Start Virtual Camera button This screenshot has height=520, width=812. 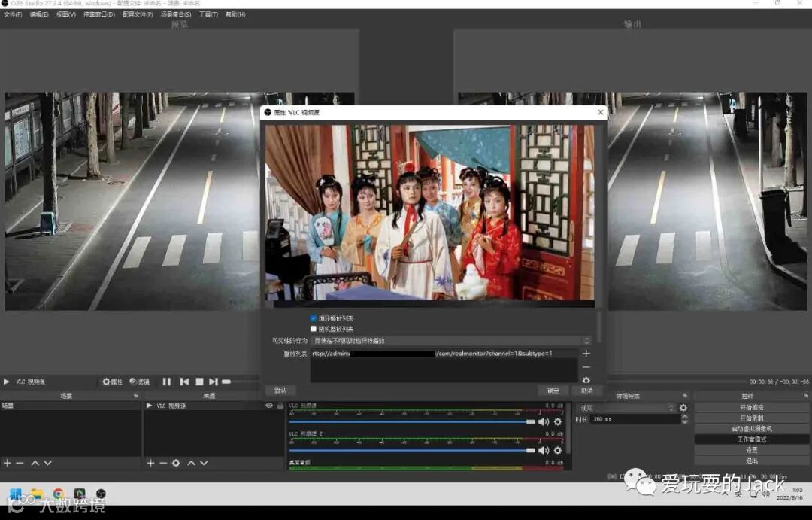(751, 429)
